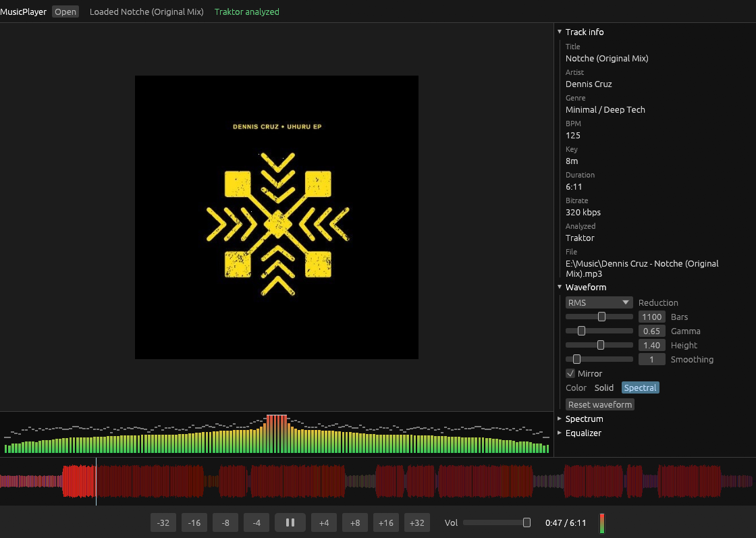Click the Bars value field 1100
This screenshot has width=756, height=538.
click(x=652, y=317)
